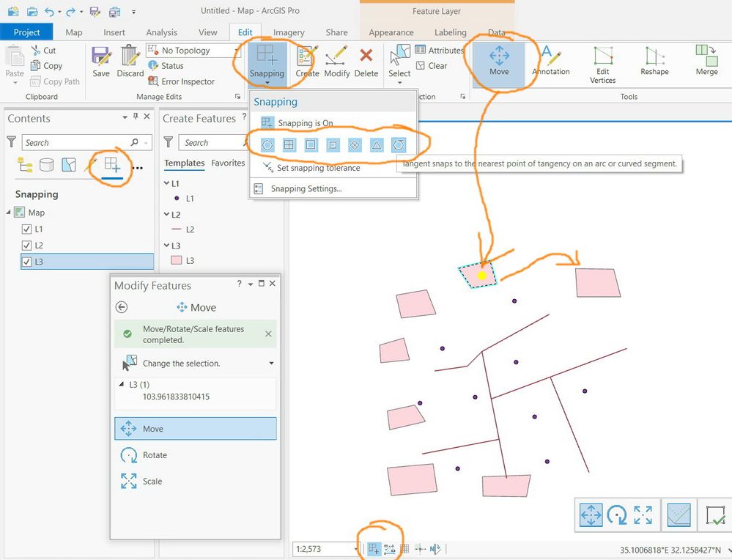732x560 pixels.
Task: Switch Contents to List By Editing
Action: click(91, 165)
